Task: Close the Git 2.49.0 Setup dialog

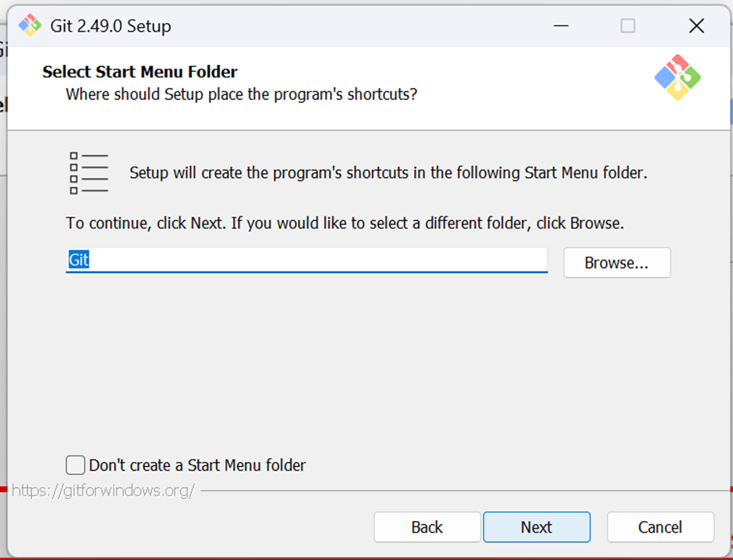Action: [x=696, y=26]
